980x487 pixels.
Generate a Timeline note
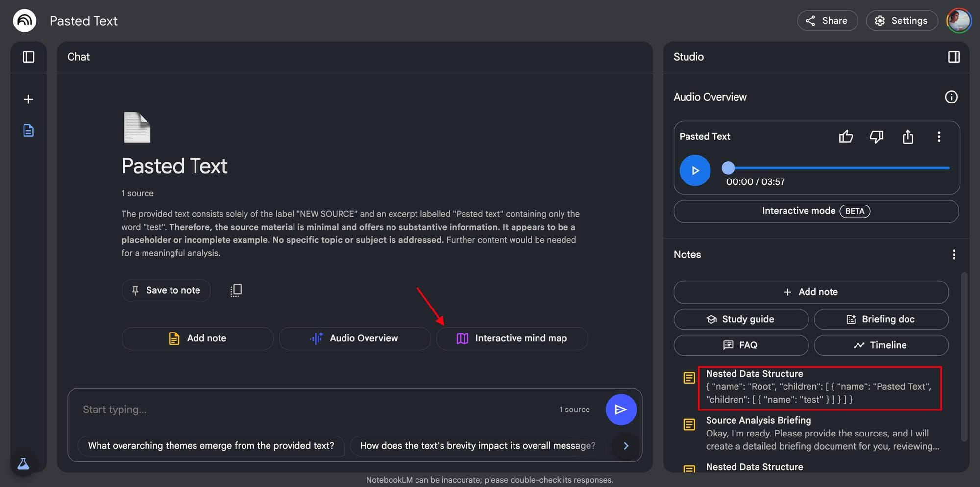click(x=881, y=345)
